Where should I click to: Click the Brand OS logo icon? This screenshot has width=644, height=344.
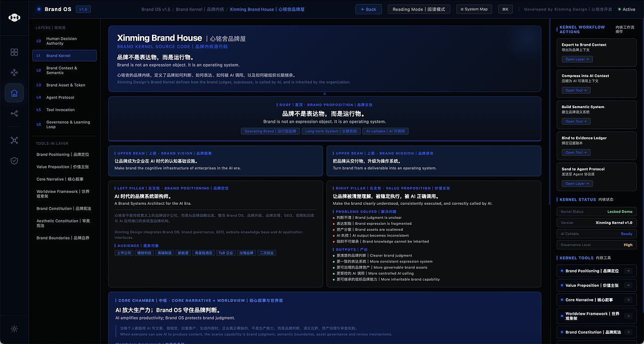click(x=14, y=18)
